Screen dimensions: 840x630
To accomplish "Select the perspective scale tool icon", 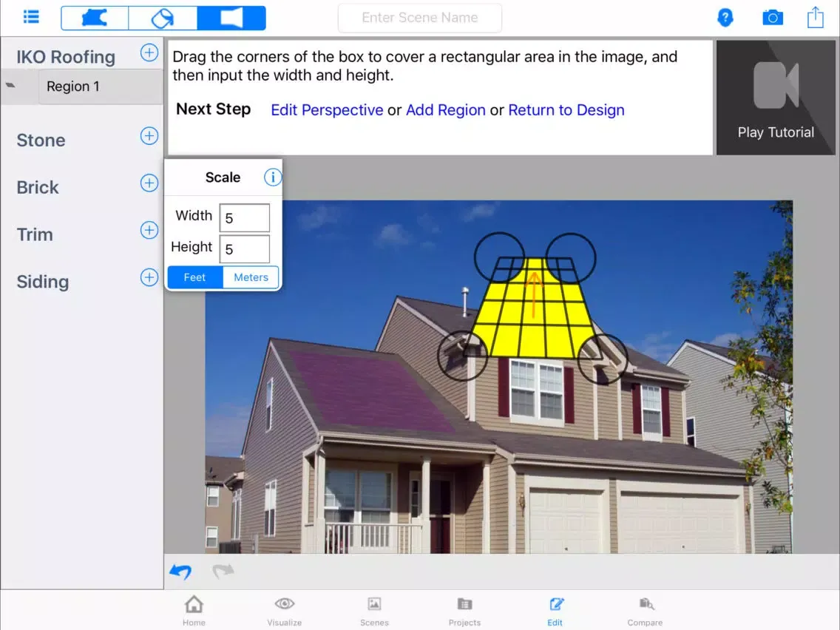I will click(231, 18).
